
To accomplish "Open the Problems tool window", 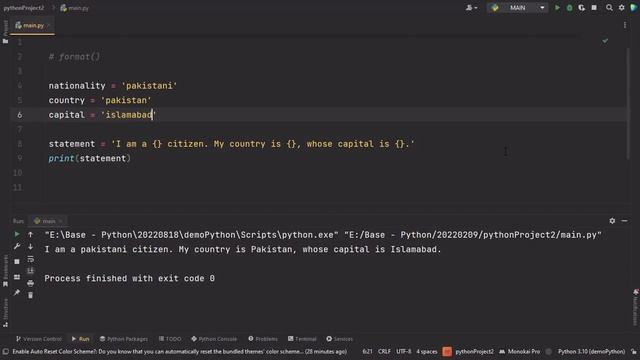I will click(263, 339).
